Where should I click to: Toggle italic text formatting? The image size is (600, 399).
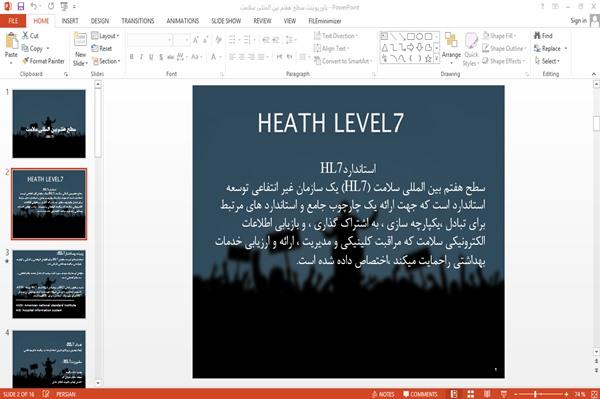(141, 57)
